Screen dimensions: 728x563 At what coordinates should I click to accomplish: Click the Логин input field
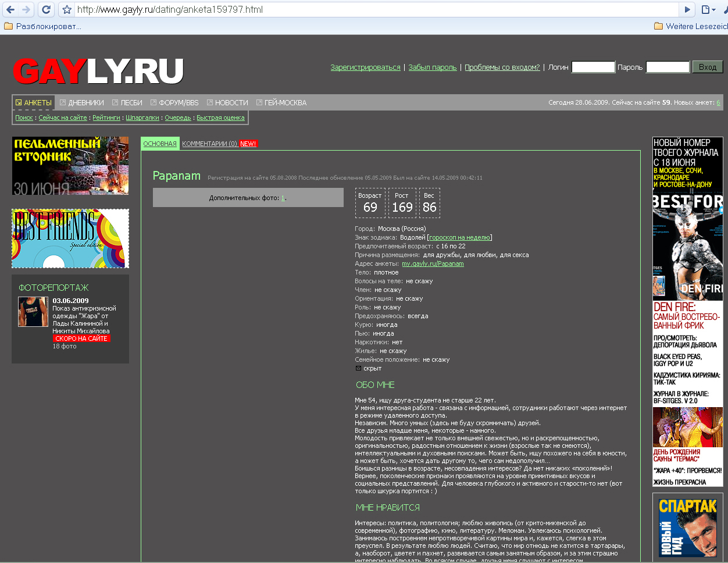pos(593,67)
